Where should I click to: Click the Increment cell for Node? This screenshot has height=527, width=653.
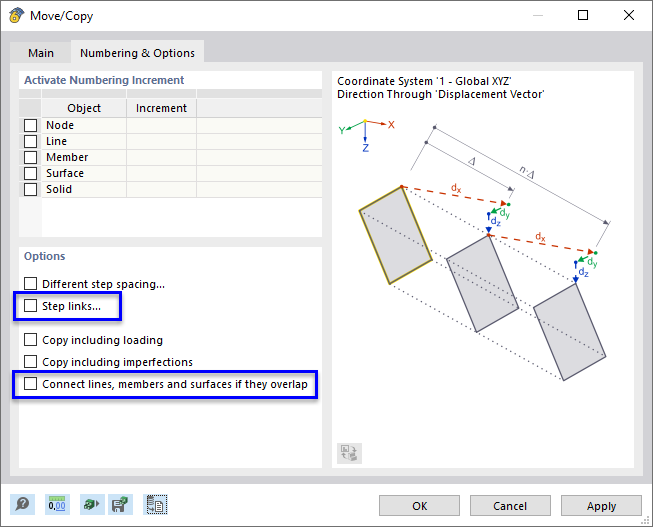click(161, 125)
